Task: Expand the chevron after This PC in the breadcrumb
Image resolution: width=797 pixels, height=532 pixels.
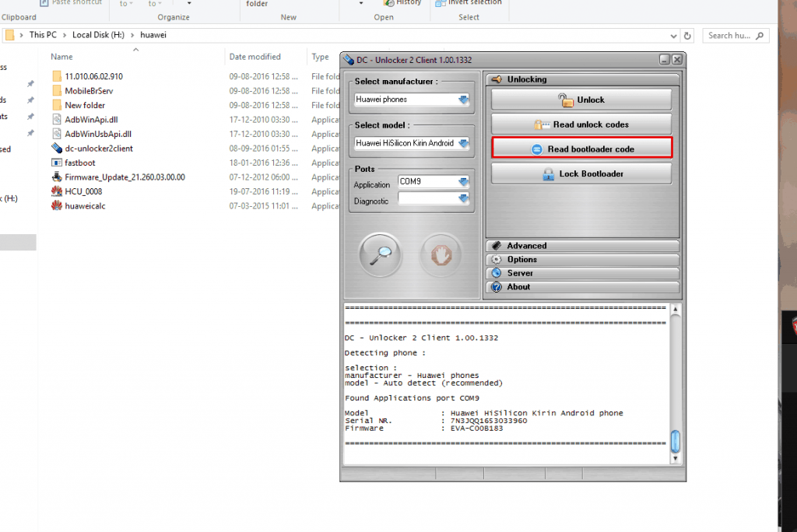Action: (x=65, y=35)
